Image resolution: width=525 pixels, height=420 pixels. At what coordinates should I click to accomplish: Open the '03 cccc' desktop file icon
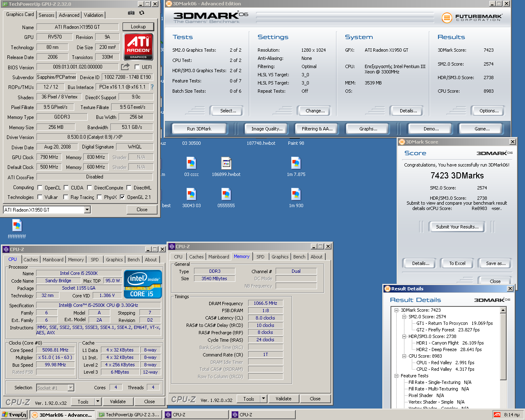coord(191,163)
